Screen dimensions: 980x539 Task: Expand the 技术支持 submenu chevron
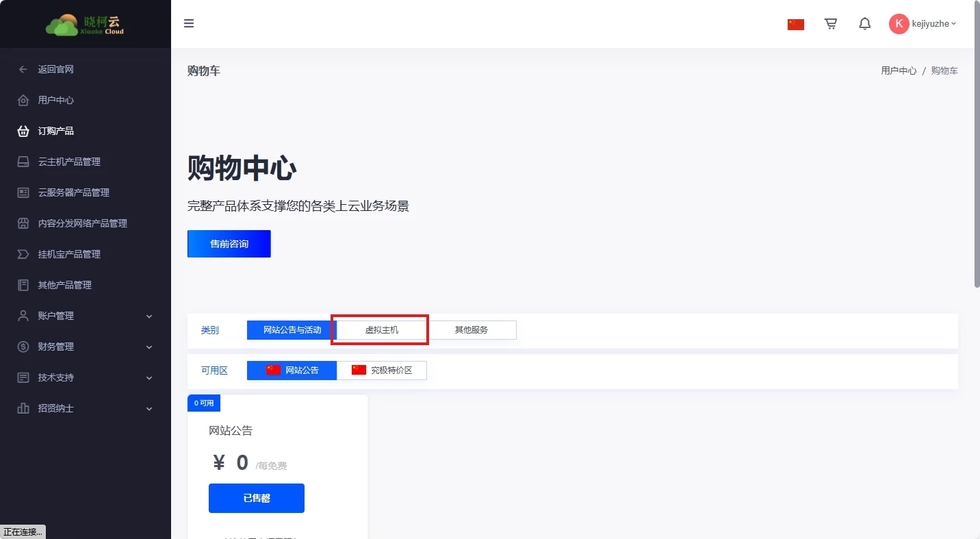pyautogui.click(x=149, y=378)
